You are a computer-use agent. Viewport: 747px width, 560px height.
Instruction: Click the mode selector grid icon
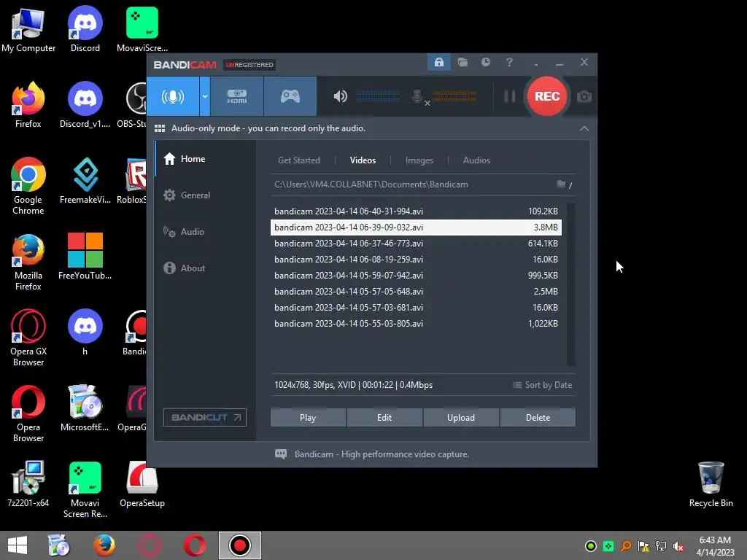click(x=160, y=128)
